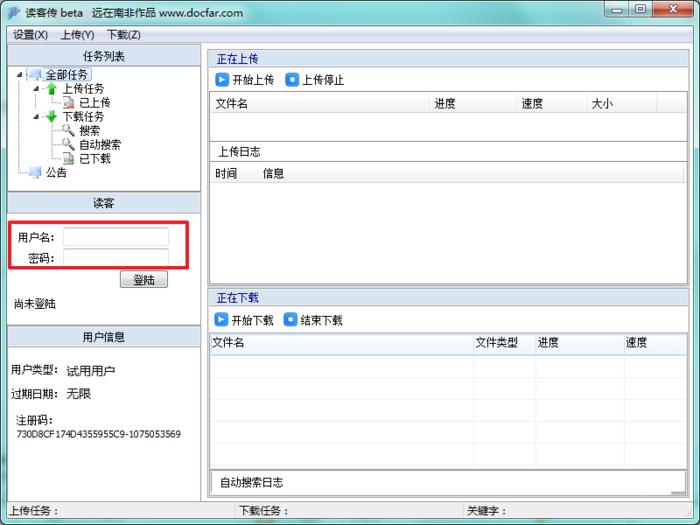Click the 上传停止 stop icon

[x=292, y=79]
